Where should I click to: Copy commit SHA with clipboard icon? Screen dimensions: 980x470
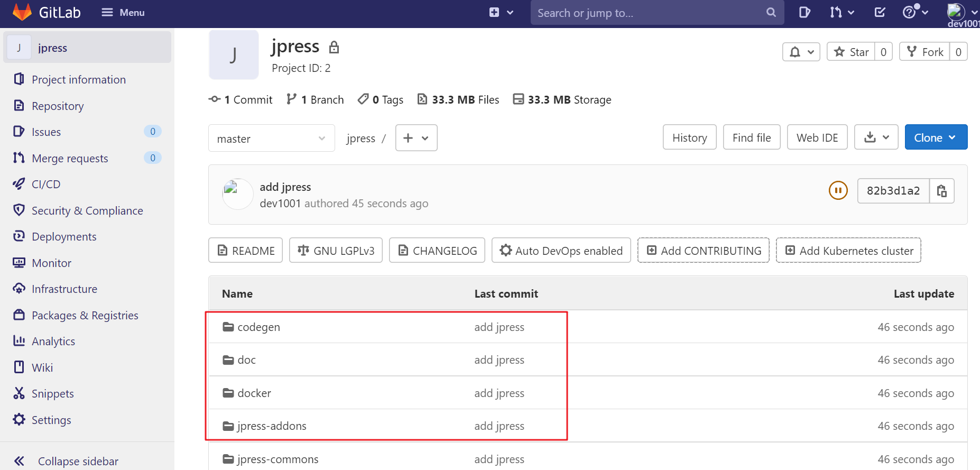click(942, 190)
